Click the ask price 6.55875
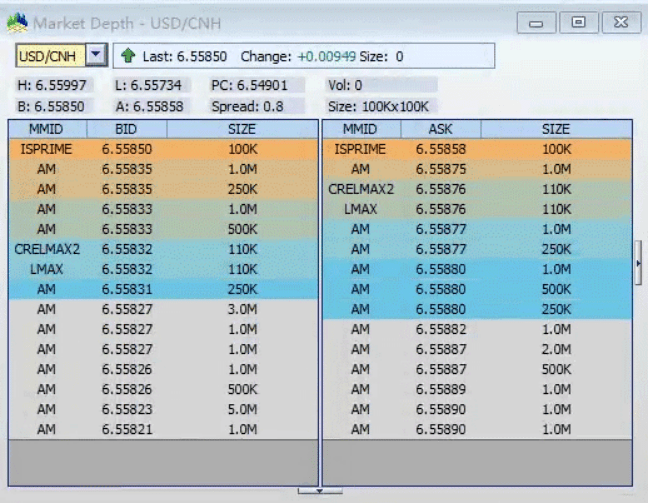Image resolution: width=648 pixels, height=503 pixels. tap(441, 169)
